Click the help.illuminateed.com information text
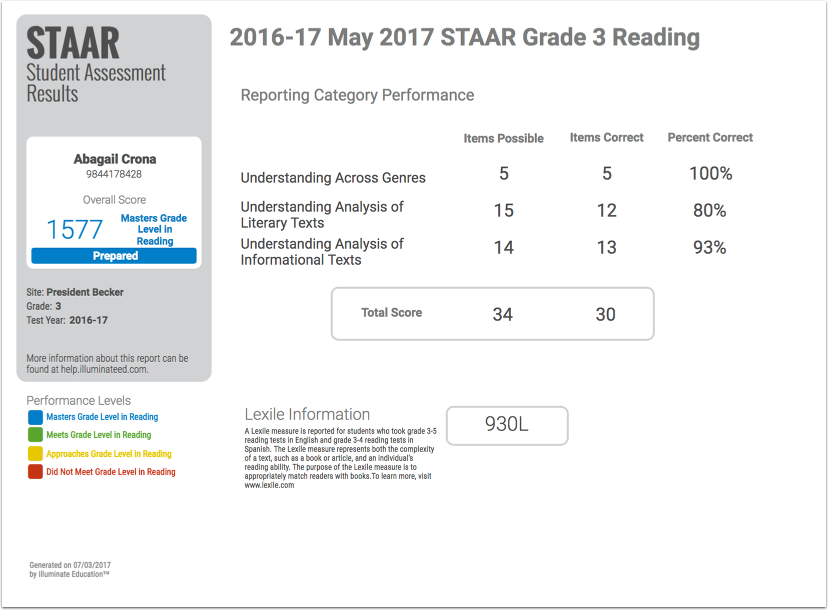Screen dimensions: 828x610 pyautogui.click(x=107, y=364)
